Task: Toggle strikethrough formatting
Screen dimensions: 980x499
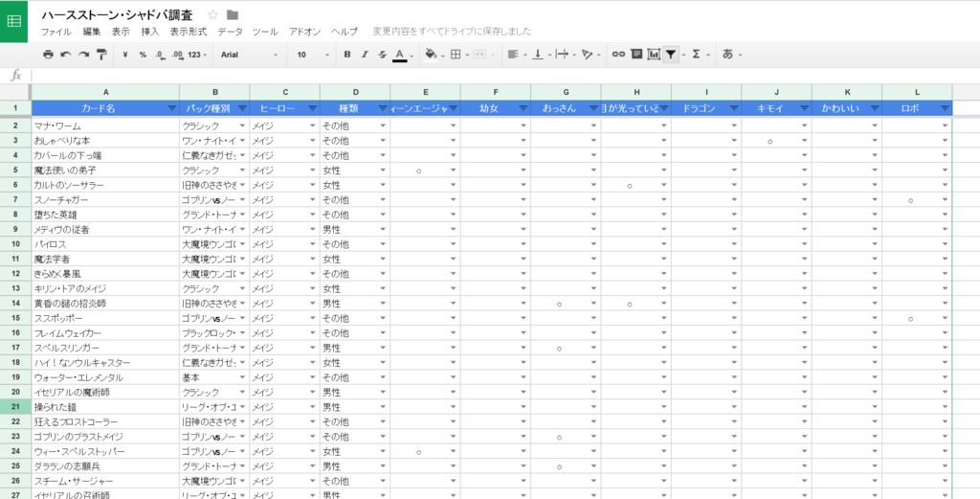Action: point(383,55)
